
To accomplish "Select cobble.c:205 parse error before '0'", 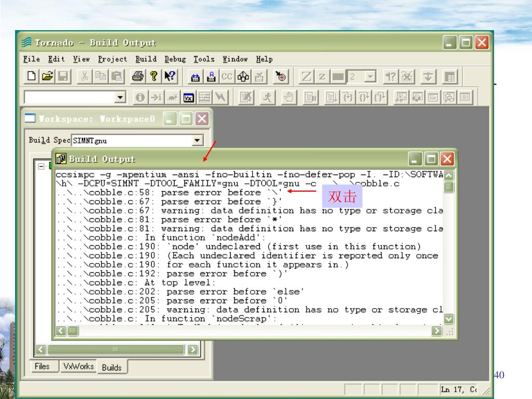I will [172, 301].
